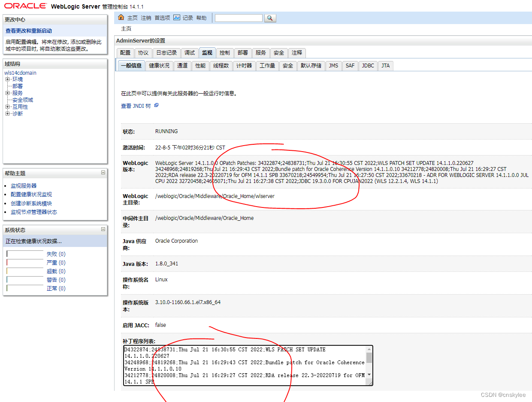The height and width of the screenshot is (402, 532).
Task: Collapse the 帮助主题 panel with its minus icon
Action: click(103, 172)
